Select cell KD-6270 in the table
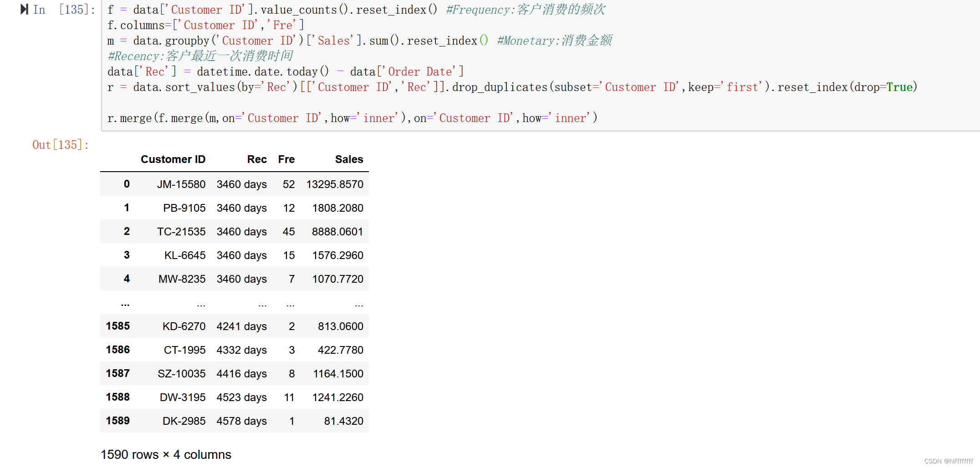This screenshot has height=468, width=980. (x=184, y=326)
